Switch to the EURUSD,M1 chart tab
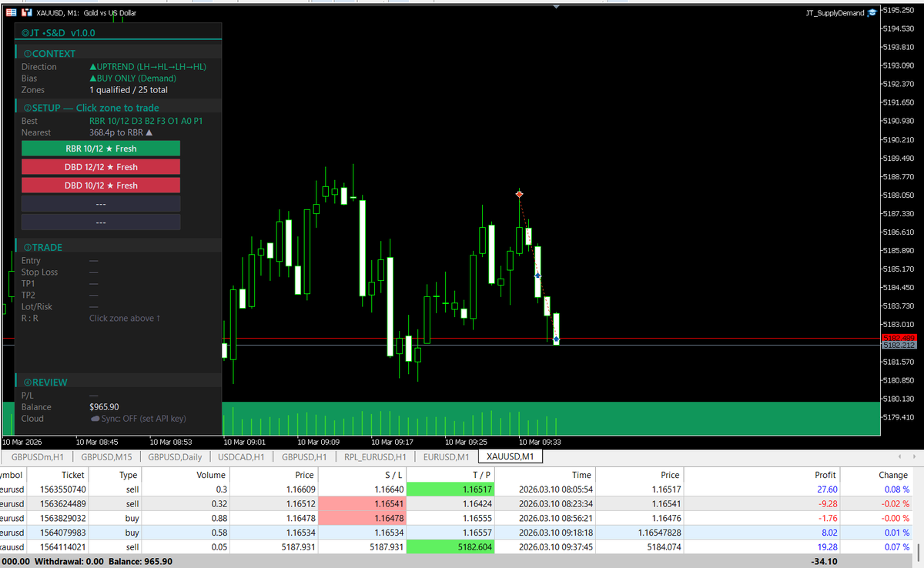The width and height of the screenshot is (924, 568). (446, 456)
